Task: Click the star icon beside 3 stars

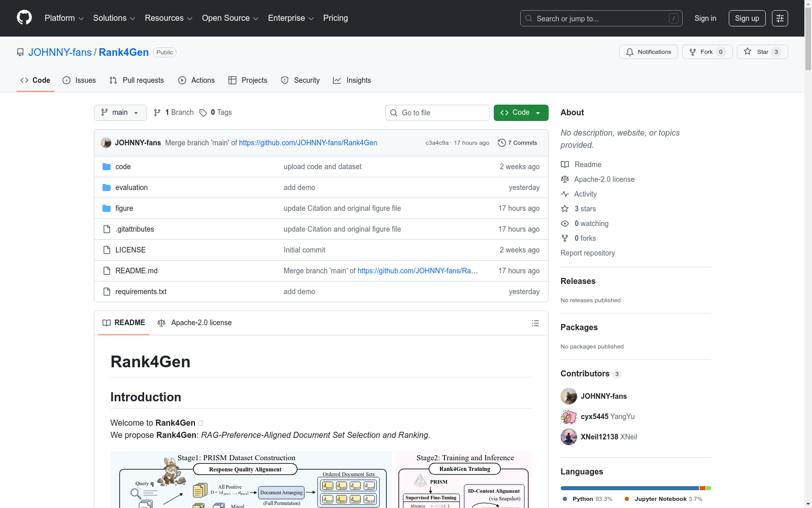Action: (x=565, y=209)
